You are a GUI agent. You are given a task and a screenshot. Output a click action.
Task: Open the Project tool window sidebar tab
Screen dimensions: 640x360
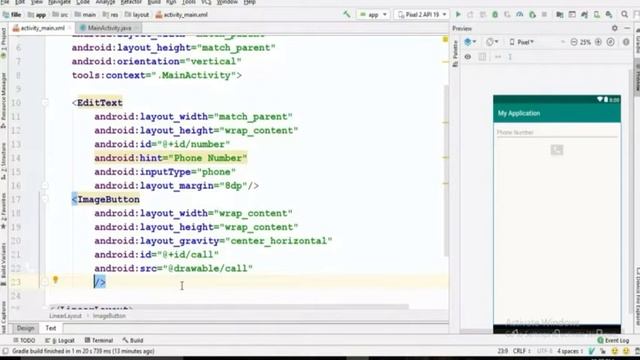tap(4, 43)
